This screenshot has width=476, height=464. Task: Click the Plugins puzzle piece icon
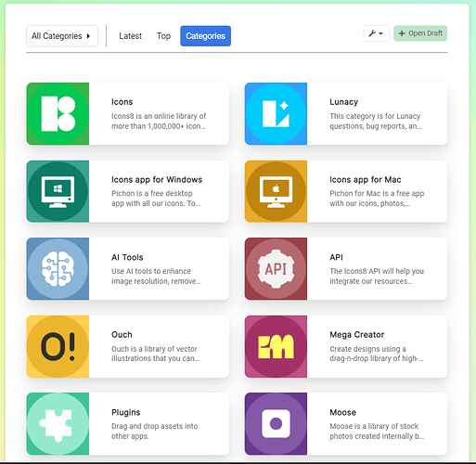pos(58,424)
